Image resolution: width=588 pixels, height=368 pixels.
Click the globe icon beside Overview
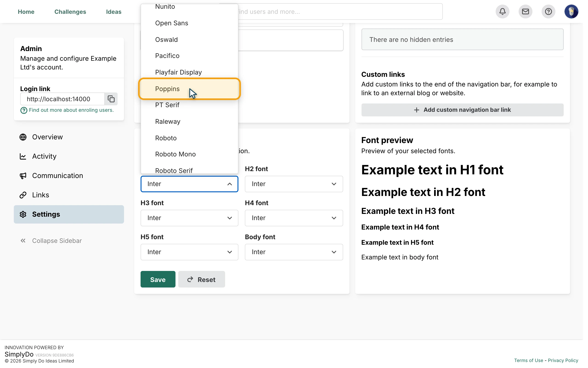23,137
